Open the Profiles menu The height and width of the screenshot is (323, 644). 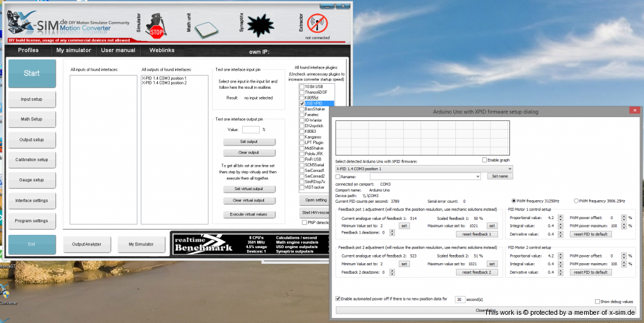point(28,50)
